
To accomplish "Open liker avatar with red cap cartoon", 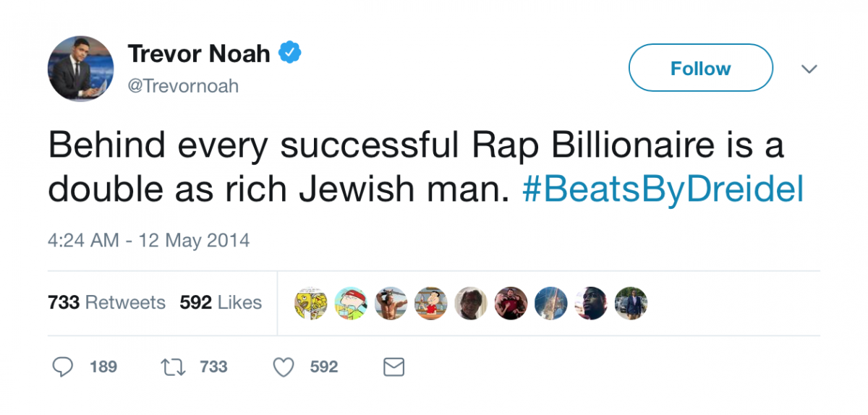I will 351,303.
